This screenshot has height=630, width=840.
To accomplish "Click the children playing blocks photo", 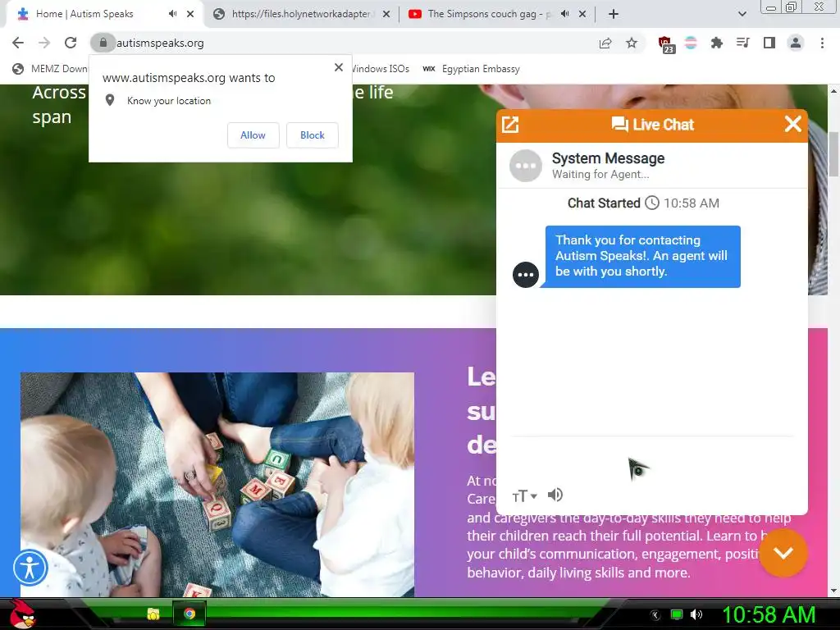I will coord(217,484).
